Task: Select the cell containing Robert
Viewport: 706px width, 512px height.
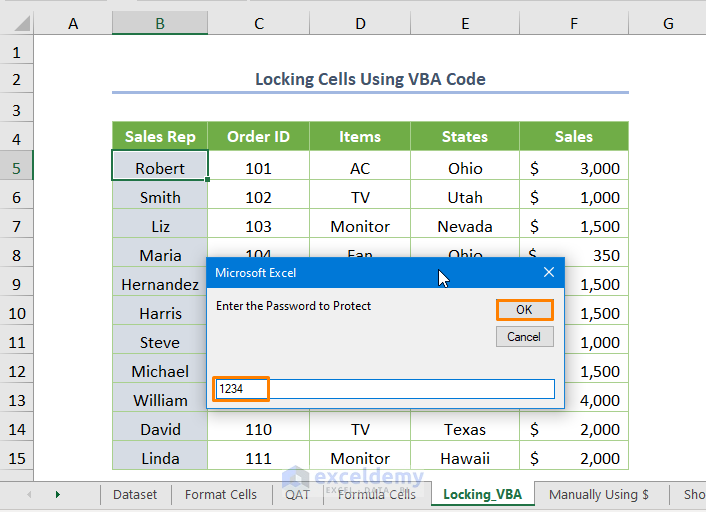Action: pyautogui.click(x=160, y=168)
